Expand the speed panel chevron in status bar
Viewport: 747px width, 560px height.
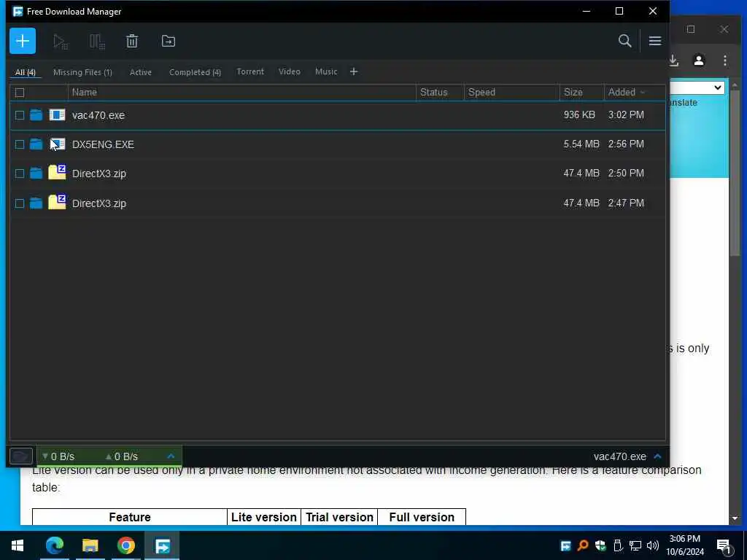(171, 456)
